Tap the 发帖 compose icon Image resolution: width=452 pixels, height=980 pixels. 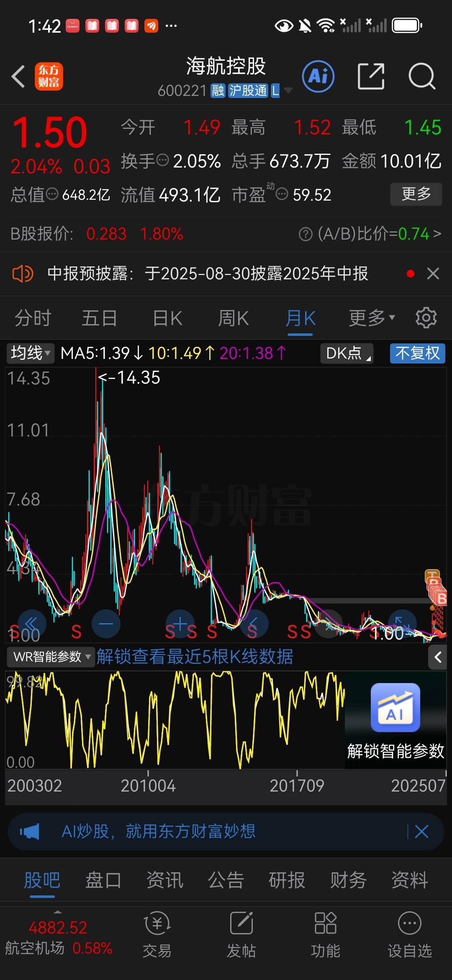241,923
